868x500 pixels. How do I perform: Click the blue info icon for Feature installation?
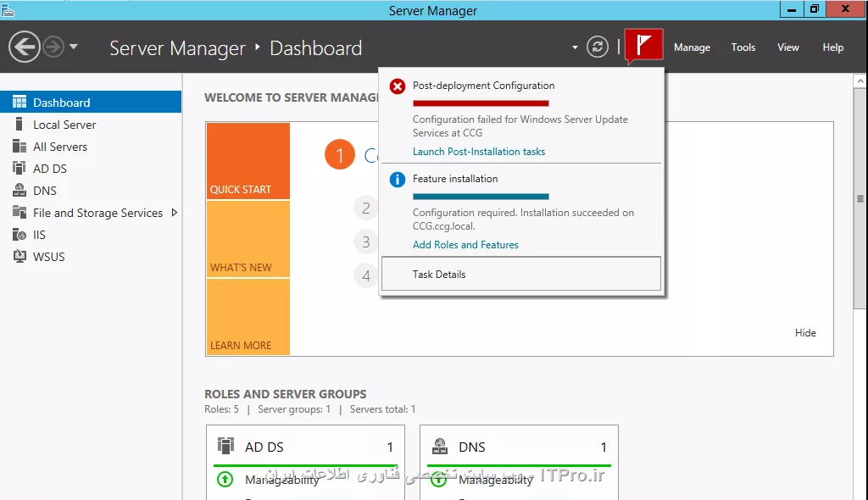pyautogui.click(x=397, y=180)
